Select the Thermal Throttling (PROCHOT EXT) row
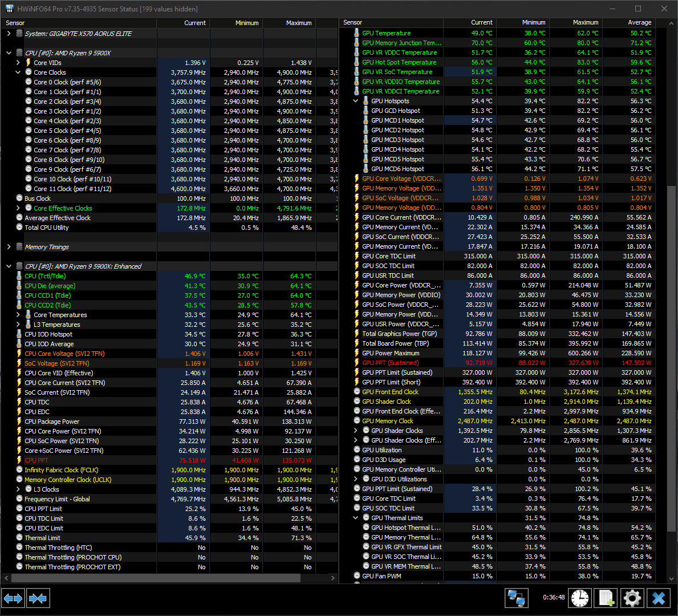 [x=169, y=567]
